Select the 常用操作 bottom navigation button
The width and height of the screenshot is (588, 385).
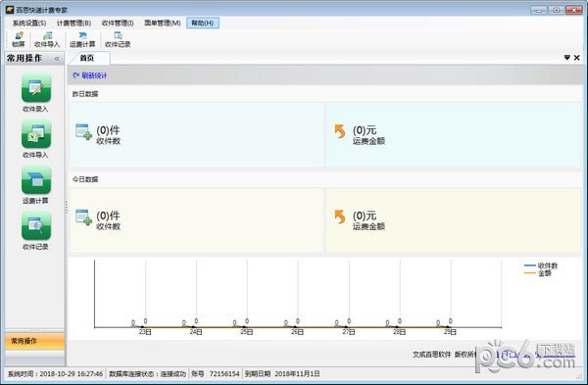click(35, 341)
